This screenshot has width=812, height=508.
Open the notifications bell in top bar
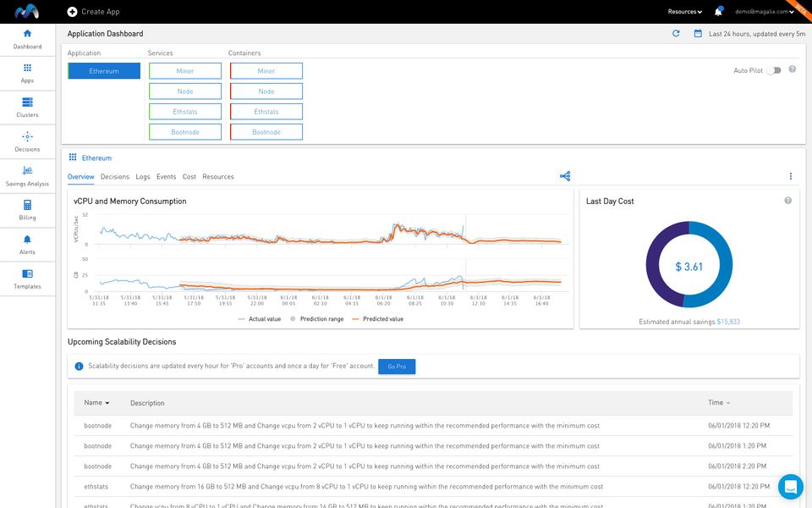[718, 11]
